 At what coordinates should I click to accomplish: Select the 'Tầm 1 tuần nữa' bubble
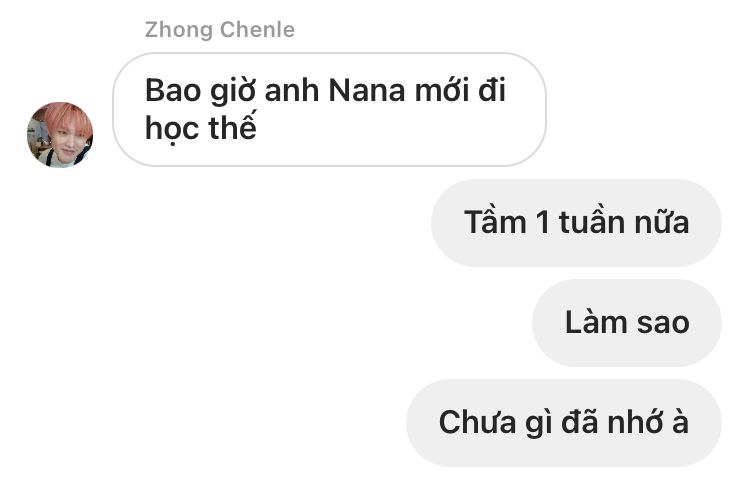[x=576, y=223]
